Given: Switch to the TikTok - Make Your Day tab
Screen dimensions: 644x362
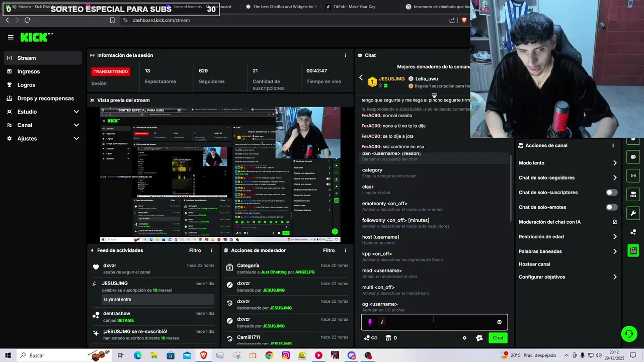Looking at the screenshot, I should 354,7.
